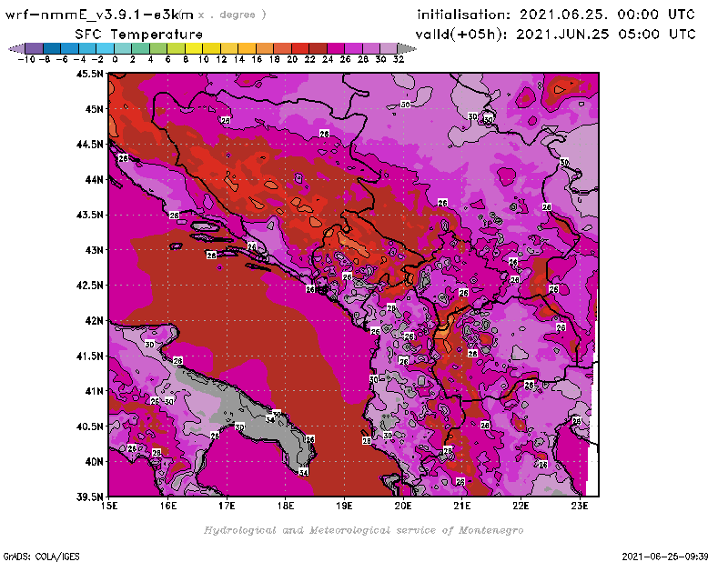
Task: Click the gray arrow end above 32
Action: (407, 48)
